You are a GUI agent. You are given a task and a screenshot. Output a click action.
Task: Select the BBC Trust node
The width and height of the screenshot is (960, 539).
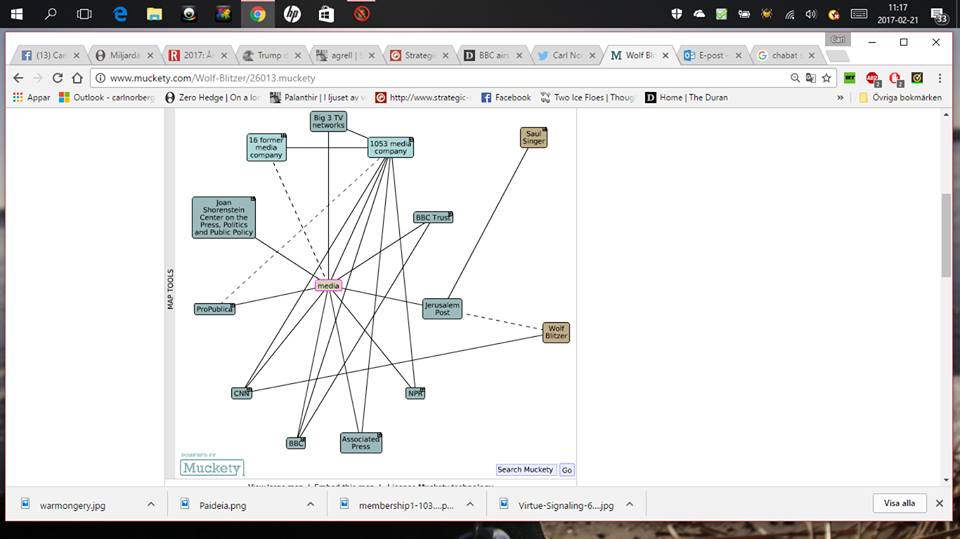tap(433, 218)
